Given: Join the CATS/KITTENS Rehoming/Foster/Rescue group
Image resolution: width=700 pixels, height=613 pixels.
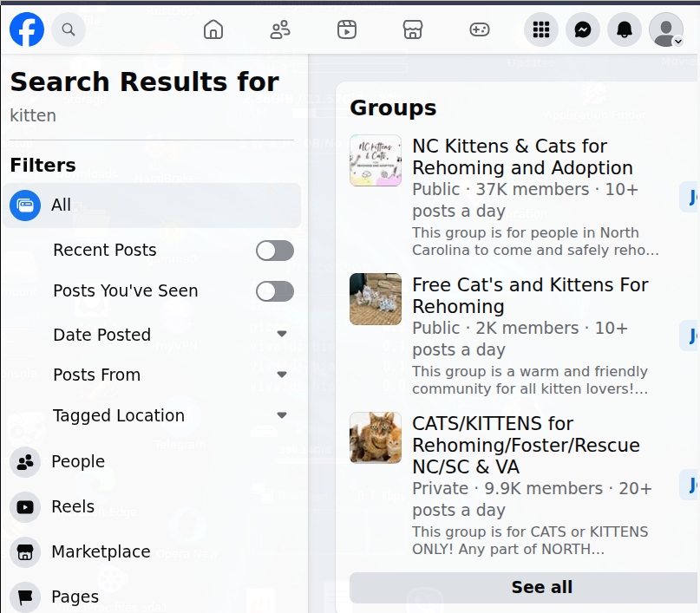Looking at the screenshot, I should [x=690, y=485].
